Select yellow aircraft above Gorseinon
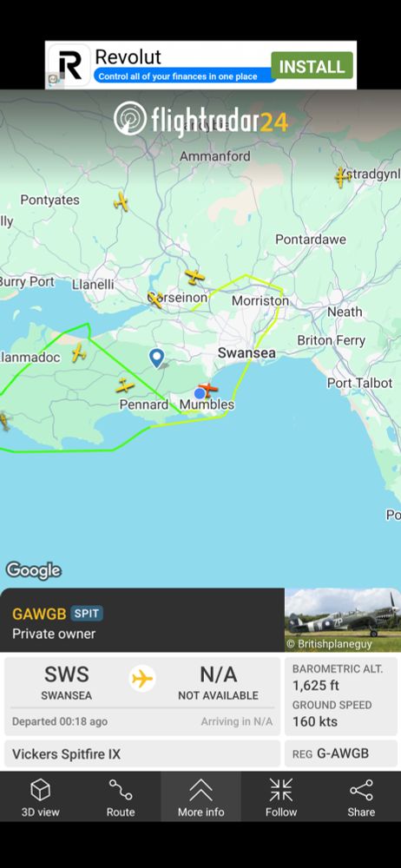 (194, 276)
